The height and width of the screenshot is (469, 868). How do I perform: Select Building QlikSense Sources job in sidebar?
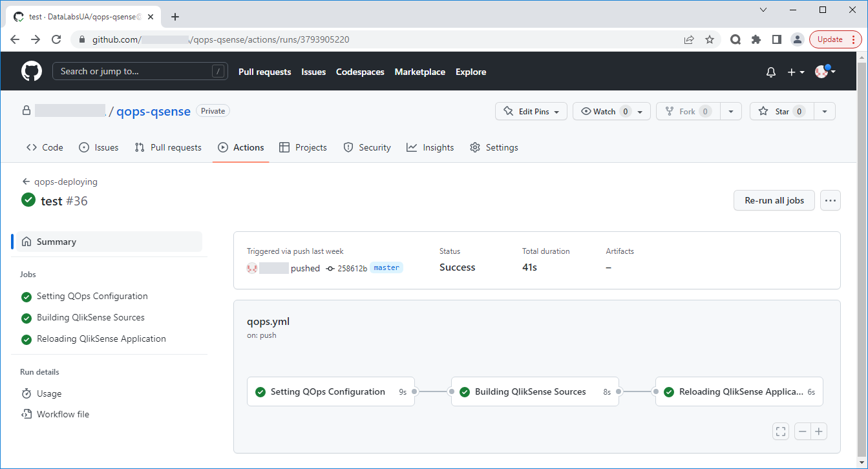(x=90, y=318)
